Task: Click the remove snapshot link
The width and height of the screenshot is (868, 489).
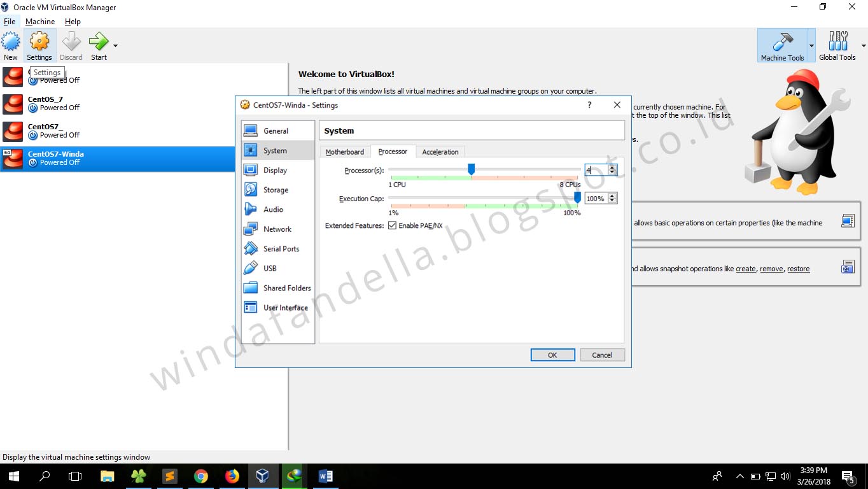Action: point(771,269)
